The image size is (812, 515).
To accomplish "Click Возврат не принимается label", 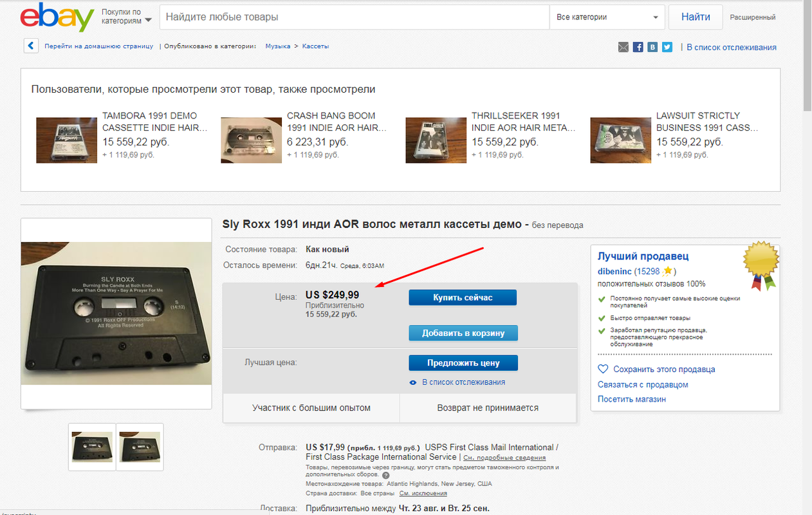I will pyautogui.click(x=488, y=407).
